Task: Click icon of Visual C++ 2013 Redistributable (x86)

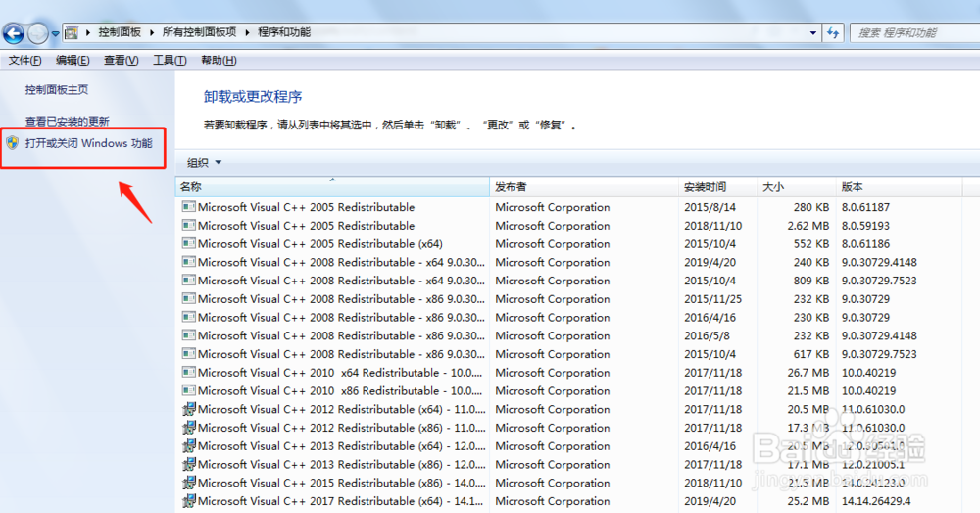Action: point(189,464)
